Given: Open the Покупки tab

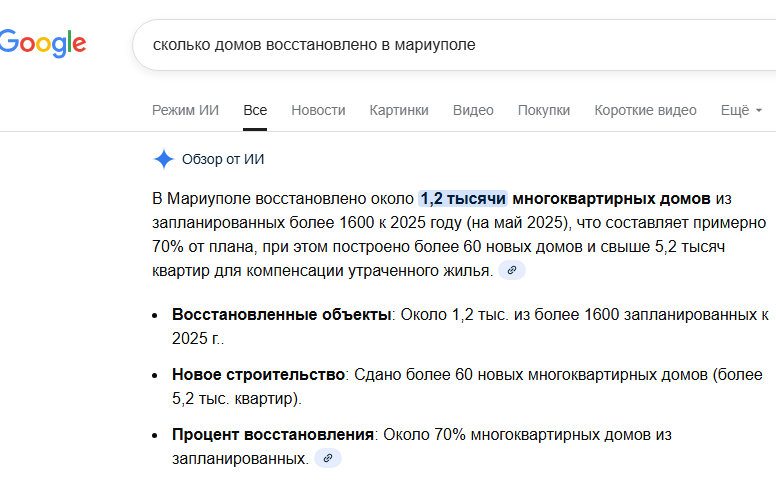Looking at the screenshot, I should coord(544,110).
